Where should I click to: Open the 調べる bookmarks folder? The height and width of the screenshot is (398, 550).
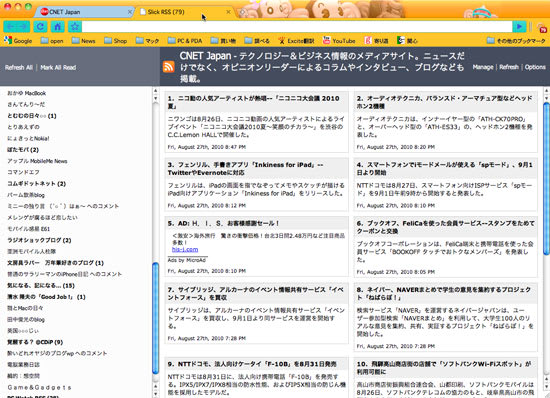(x=257, y=41)
